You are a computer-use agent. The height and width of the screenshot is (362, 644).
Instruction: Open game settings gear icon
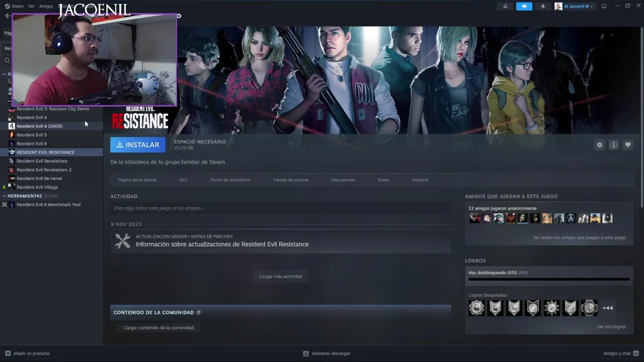tap(599, 145)
